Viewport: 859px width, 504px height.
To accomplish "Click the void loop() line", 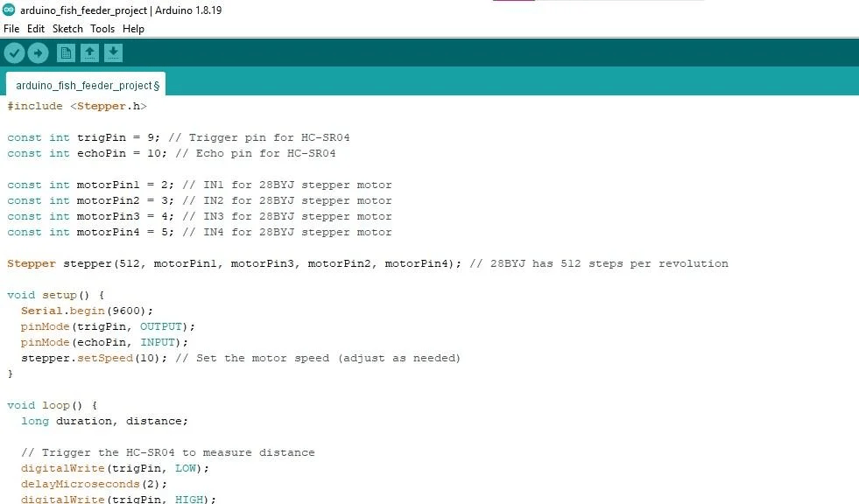I will pyautogui.click(x=53, y=405).
